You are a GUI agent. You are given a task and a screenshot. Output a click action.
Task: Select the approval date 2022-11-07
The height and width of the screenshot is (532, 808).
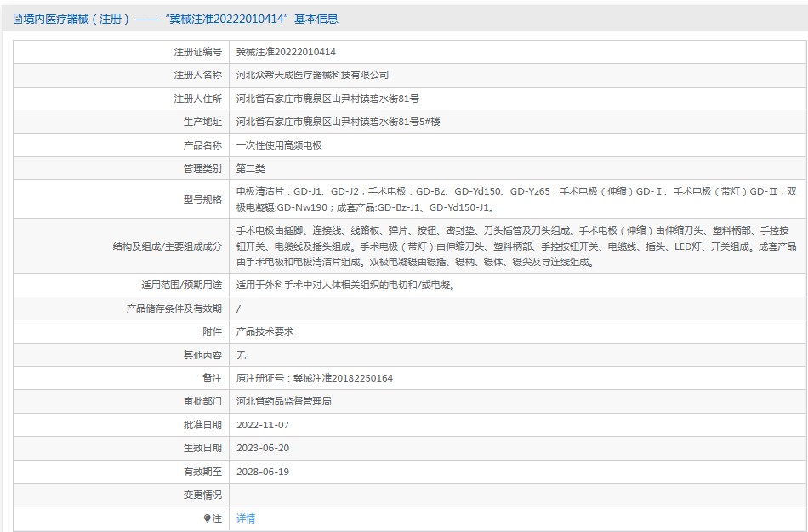click(x=263, y=424)
